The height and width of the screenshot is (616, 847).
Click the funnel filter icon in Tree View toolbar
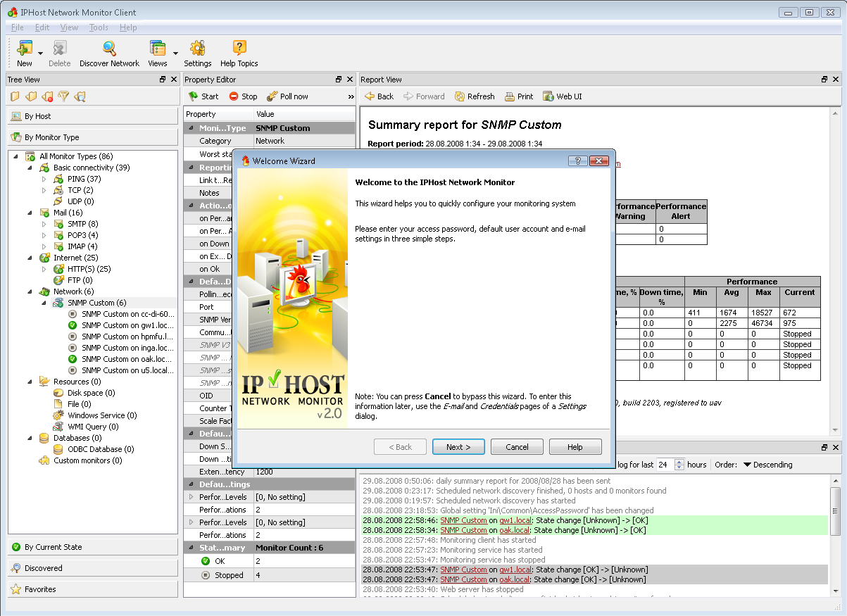click(63, 96)
